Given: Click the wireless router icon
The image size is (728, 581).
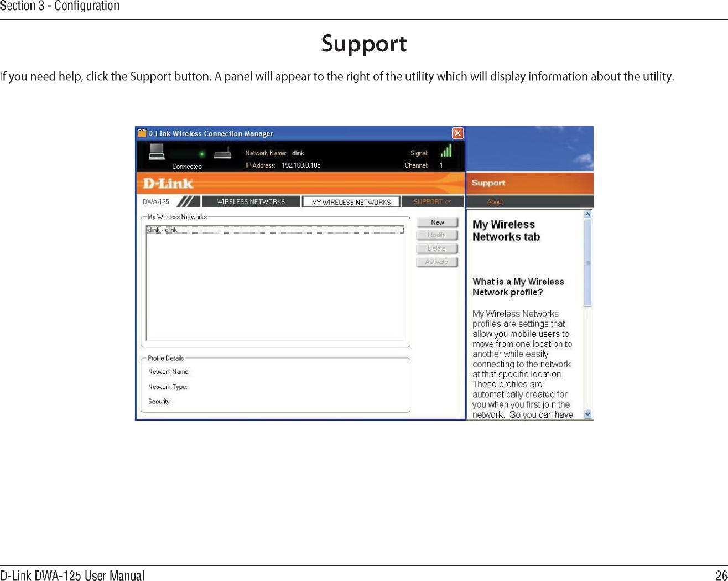Looking at the screenshot, I should pyautogui.click(x=222, y=153).
